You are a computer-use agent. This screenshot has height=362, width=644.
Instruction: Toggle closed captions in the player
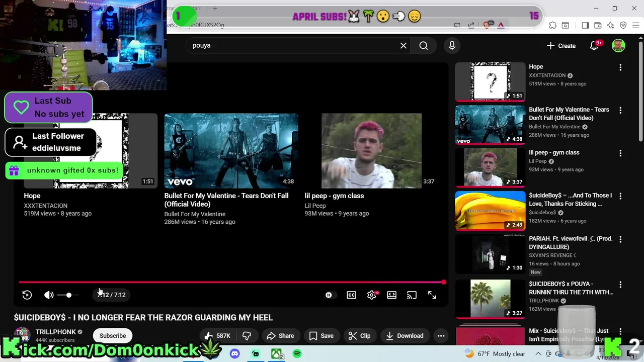coord(351,295)
